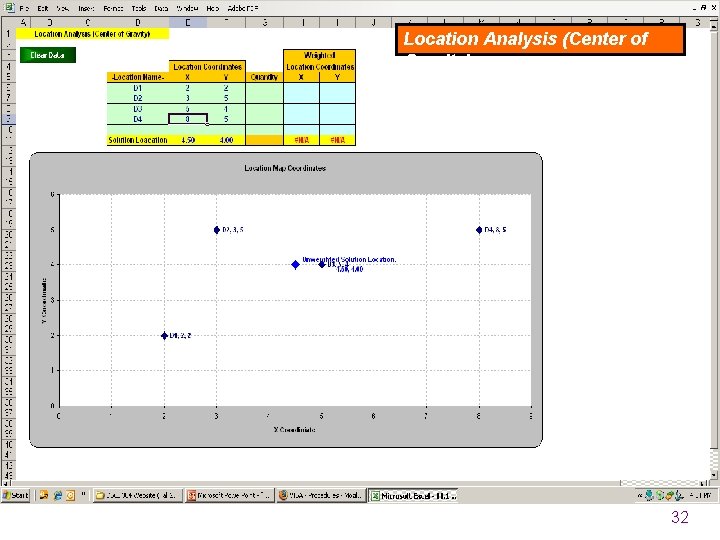Select the D1 data point on chart

164,336
